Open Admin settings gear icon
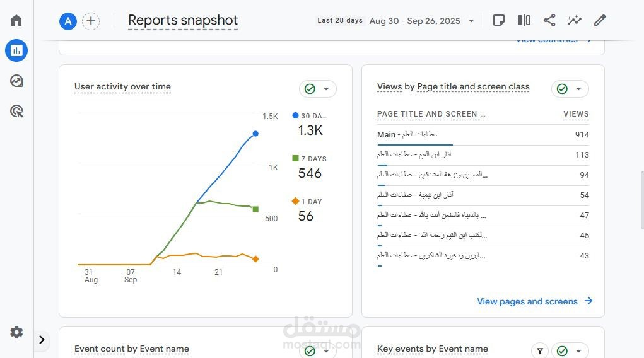Screen dimensions: 644x358 pyautogui.click(x=16, y=332)
